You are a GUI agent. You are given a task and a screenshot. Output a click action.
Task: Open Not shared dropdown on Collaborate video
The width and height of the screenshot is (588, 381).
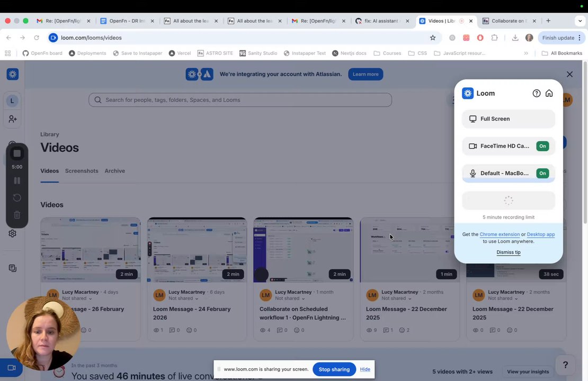coord(290,298)
